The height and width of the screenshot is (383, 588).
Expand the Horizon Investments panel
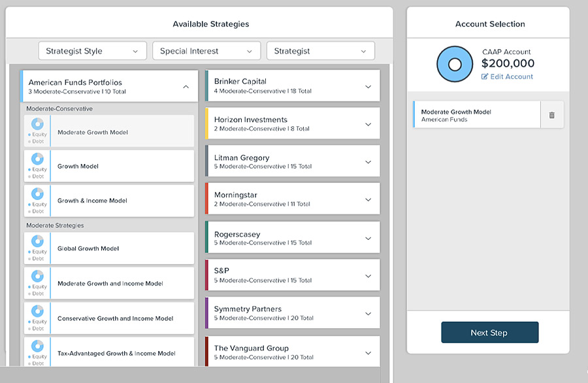(368, 124)
